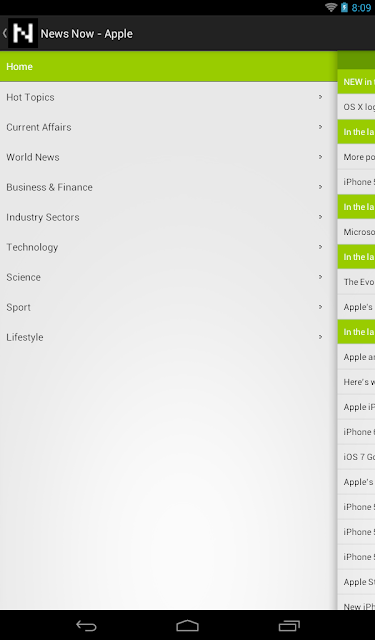Open the Business & Finance category
Viewport: 375px width, 640px height.
click(x=169, y=187)
